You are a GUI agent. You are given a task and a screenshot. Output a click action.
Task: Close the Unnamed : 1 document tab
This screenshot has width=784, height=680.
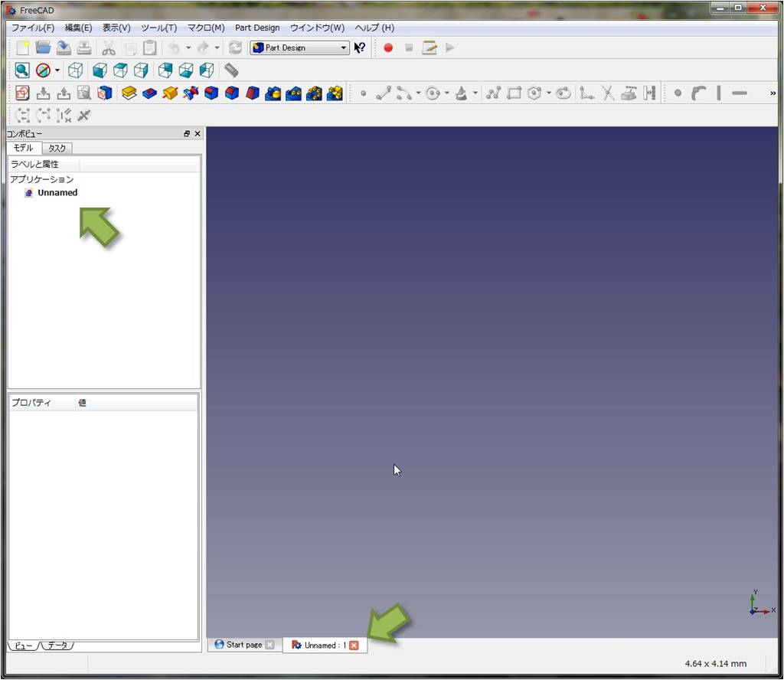point(354,646)
